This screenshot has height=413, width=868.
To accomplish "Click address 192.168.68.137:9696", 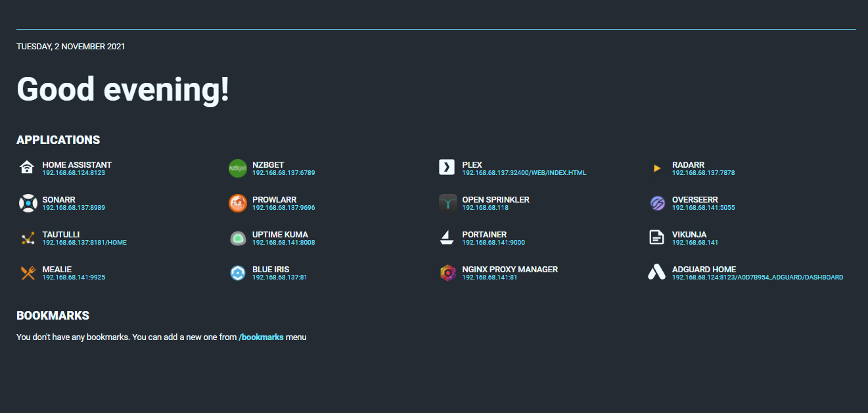I will click(284, 208).
